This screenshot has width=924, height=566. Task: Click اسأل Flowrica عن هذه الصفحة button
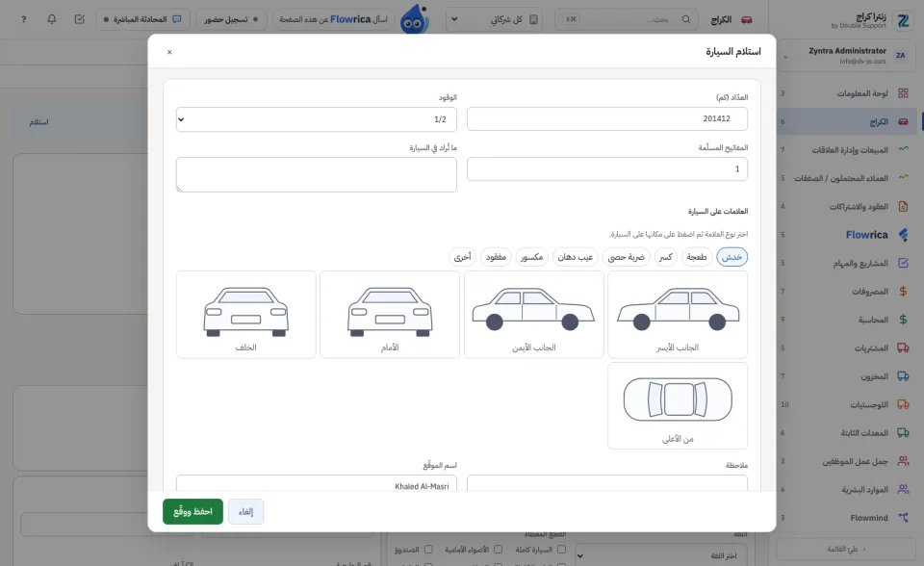pyautogui.click(x=334, y=19)
